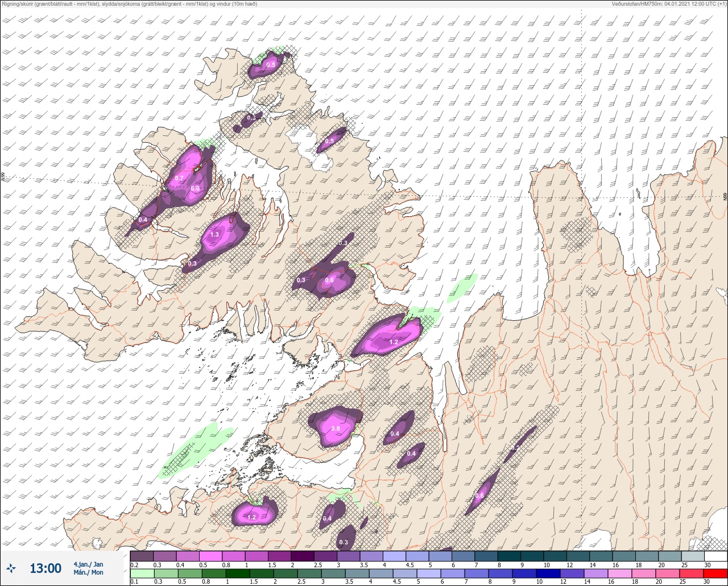Select the dark teal upper swatch at label 8
The image size is (728, 586).
tap(509, 556)
